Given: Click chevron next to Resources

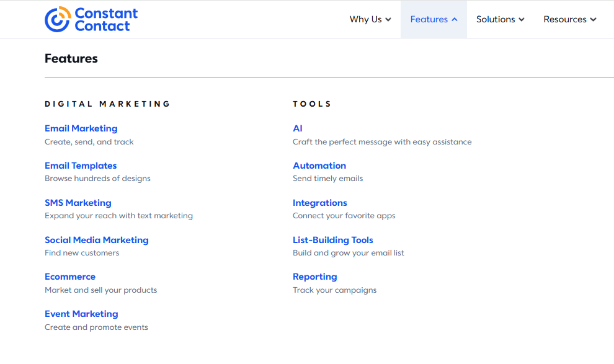Looking at the screenshot, I should click(x=594, y=20).
